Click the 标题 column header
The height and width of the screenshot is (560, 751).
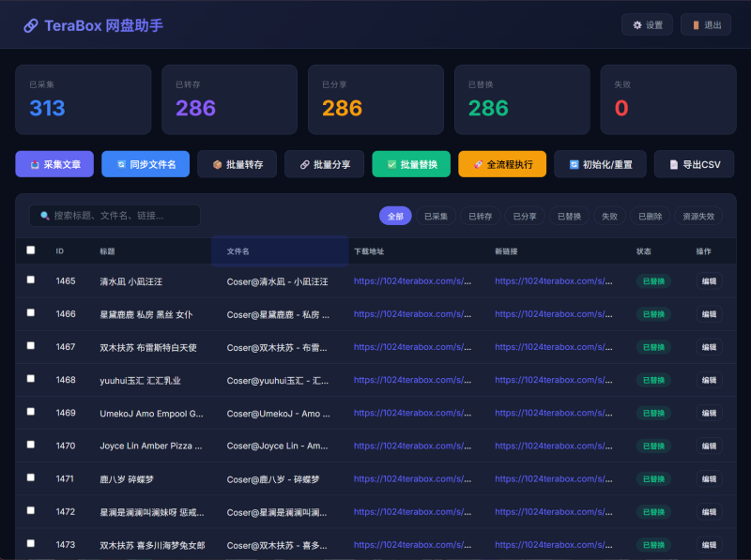coord(107,251)
